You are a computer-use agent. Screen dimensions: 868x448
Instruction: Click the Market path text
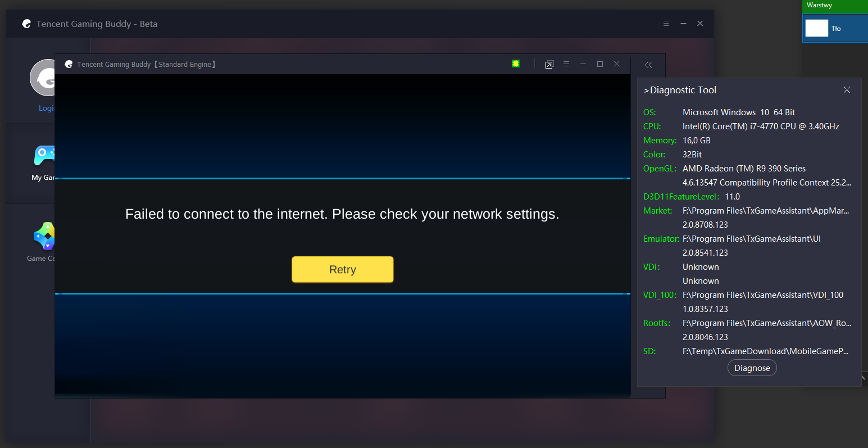pos(766,211)
